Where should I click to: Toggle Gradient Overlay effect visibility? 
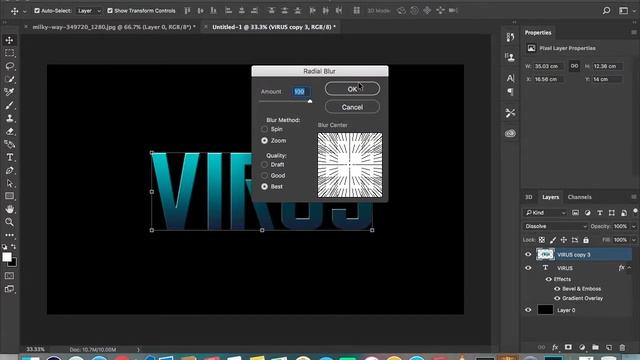point(557,298)
